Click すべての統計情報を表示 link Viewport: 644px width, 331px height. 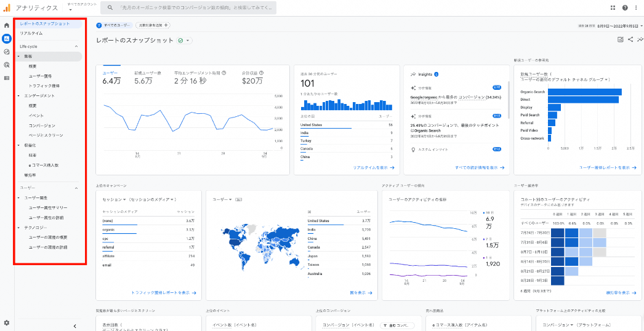coord(480,167)
